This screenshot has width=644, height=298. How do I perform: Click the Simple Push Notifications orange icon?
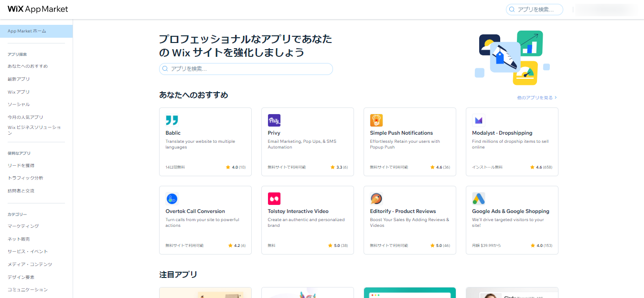[x=376, y=120]
